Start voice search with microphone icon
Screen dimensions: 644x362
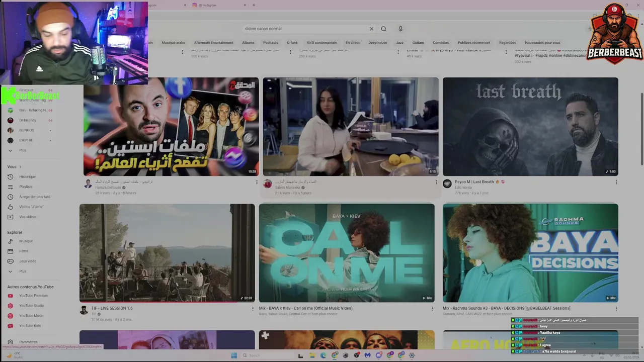tap(400, 29)
